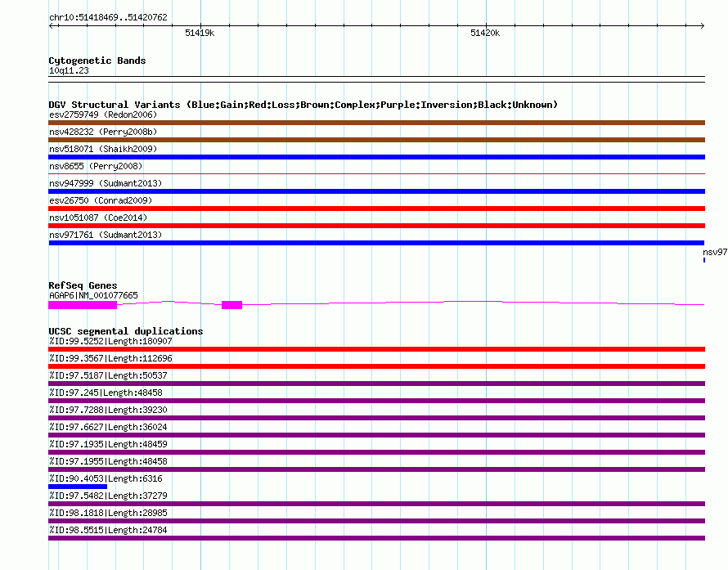Click red bar under %ID:99.5252 duplication
This screenshot has width=728, height=570.
(x=376, y=349)
